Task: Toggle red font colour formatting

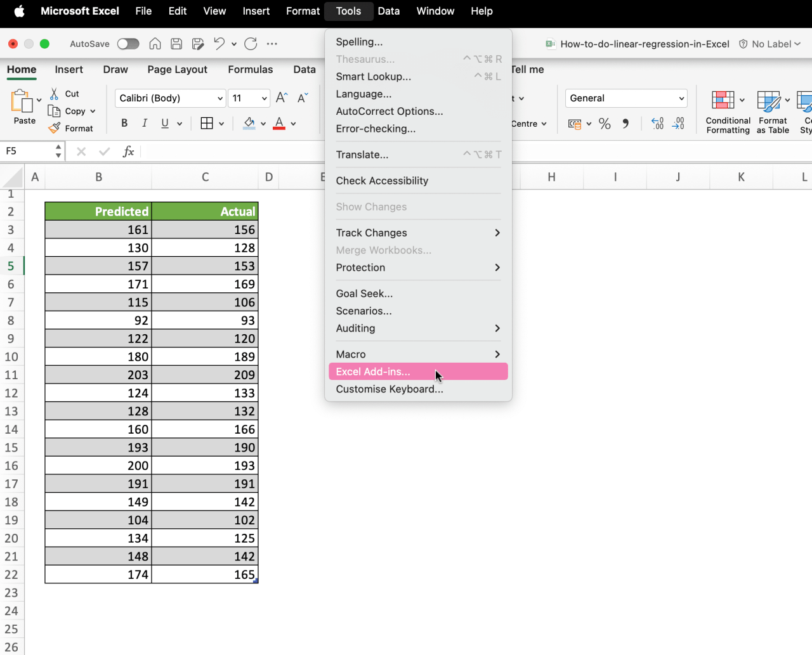Action: pos(278,122)
